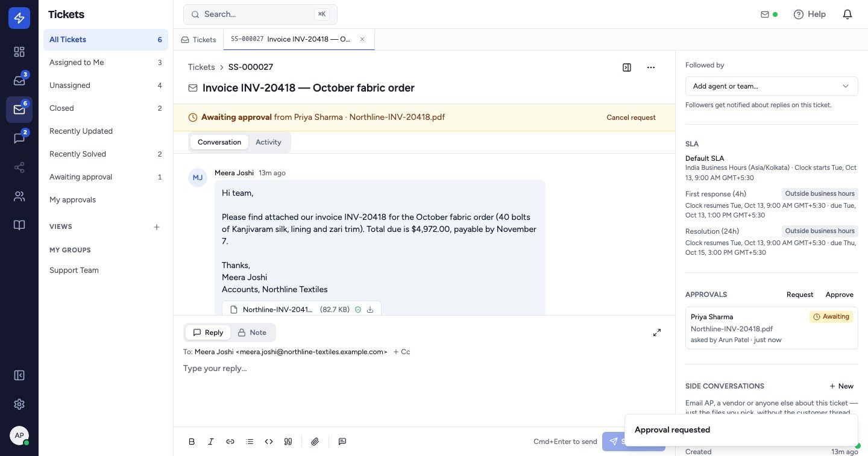Viewport: 868px width, 456px height.
Task: Insert a block quote in the reply
Action: point(288,442)
